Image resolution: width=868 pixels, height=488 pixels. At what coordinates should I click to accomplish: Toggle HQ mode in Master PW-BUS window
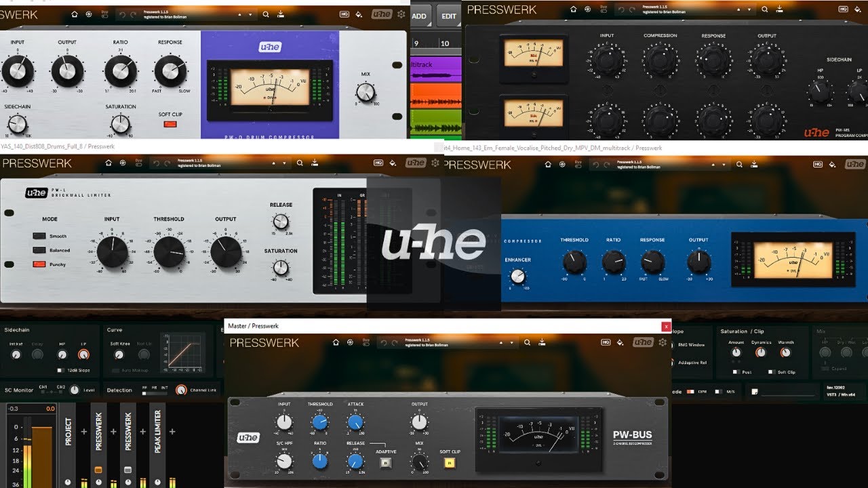coord(606,342)
